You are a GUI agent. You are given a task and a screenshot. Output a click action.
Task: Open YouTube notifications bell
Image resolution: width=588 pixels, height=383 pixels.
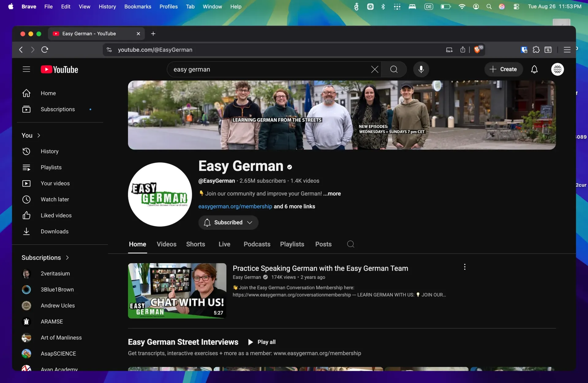[534, 69]
